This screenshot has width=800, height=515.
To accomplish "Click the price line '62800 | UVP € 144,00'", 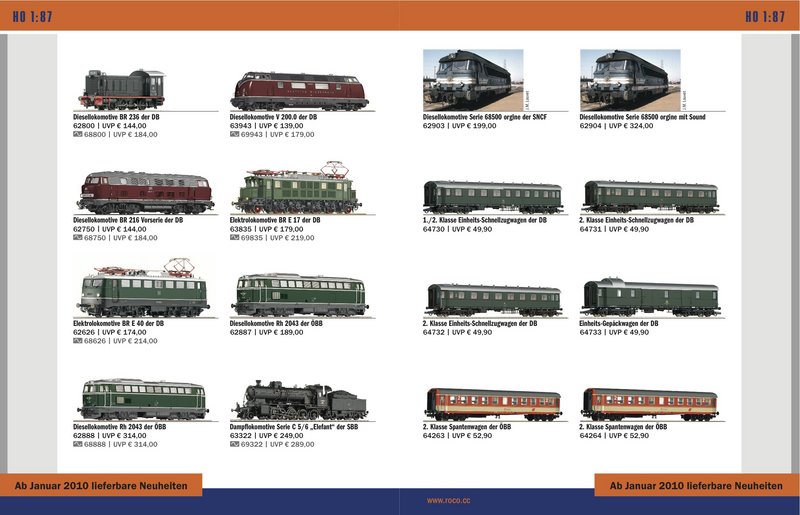I will tap(110, 126).
